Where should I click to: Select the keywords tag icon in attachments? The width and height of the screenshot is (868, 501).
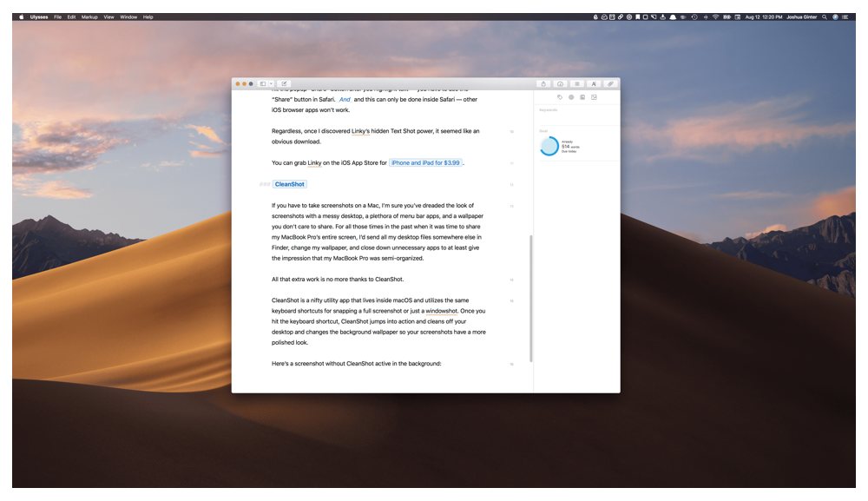(560, 97)
